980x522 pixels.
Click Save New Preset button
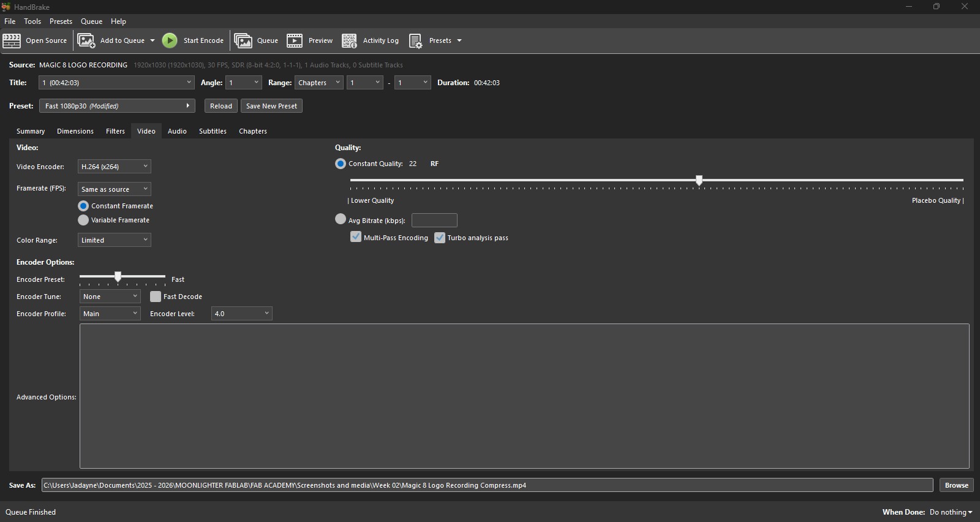[x=271, y=106]
